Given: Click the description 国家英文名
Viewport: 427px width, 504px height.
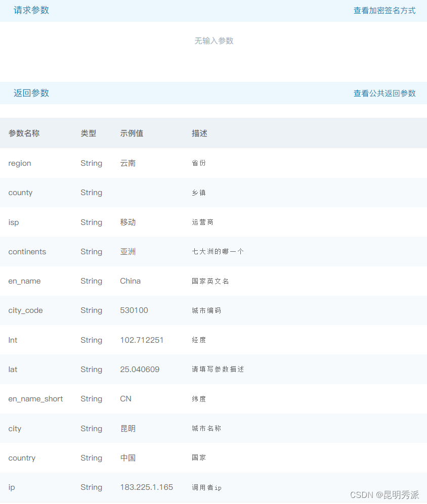Looking at the screenshot, I should (210, 281).
